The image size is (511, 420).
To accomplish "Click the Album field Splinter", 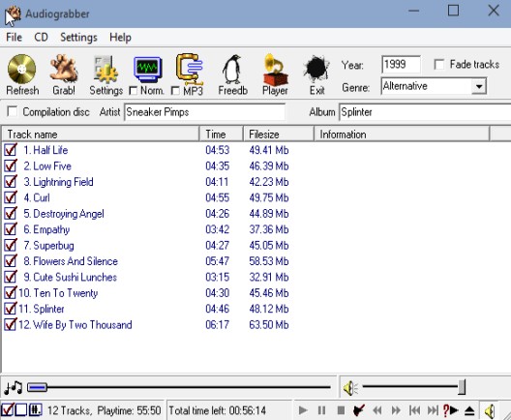I will [425, 112].
